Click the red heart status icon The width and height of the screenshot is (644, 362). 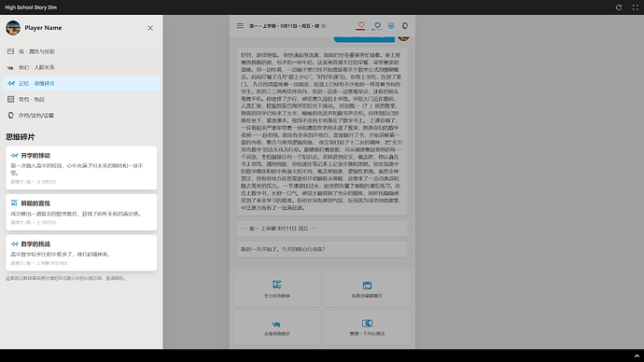click(x=361, y=25)
